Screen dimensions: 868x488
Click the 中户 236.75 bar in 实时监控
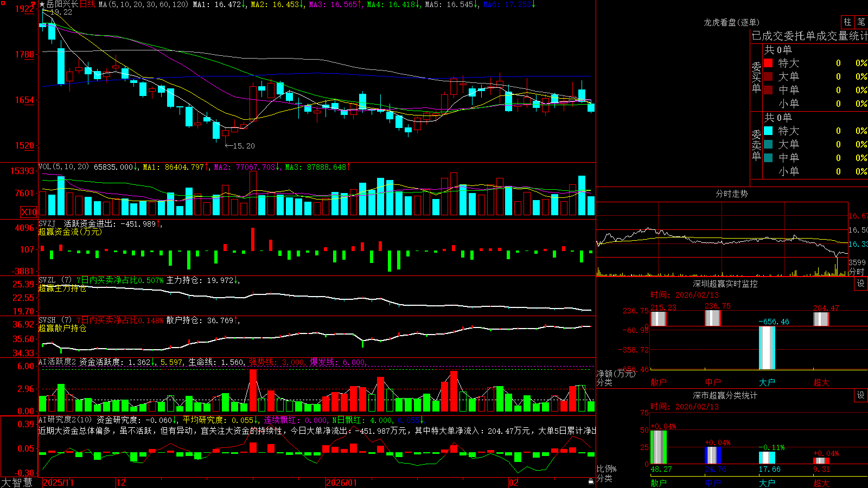(713, 318)
